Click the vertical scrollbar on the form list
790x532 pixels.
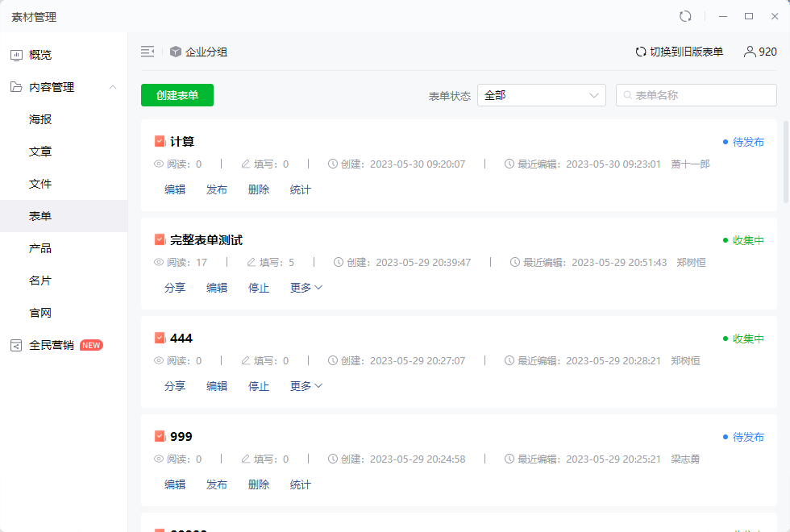click(786, 161)
